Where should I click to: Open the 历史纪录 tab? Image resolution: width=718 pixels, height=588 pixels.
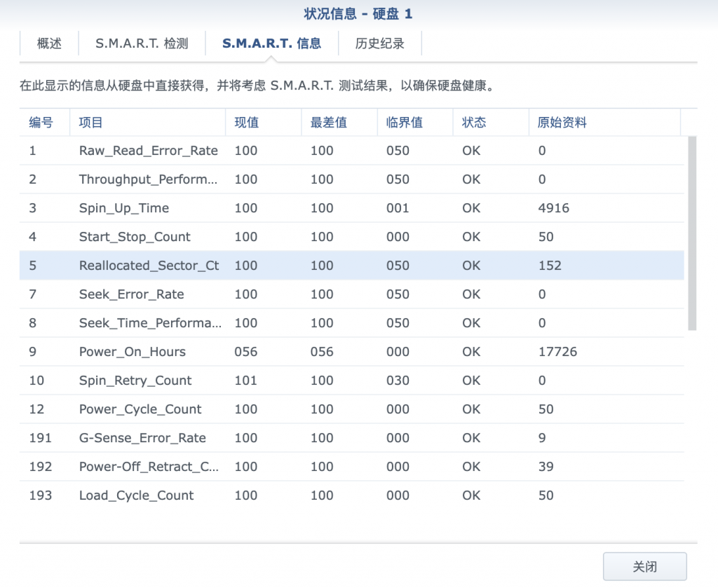[x=379, y=43]
